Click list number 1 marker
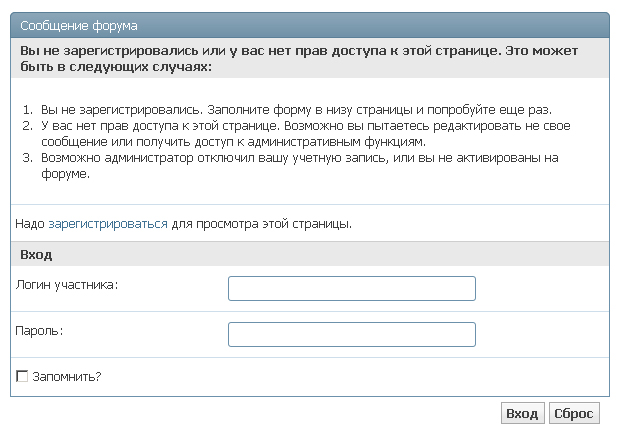The height and width of the screenshot is (441, 625). [x=27, y=110]
